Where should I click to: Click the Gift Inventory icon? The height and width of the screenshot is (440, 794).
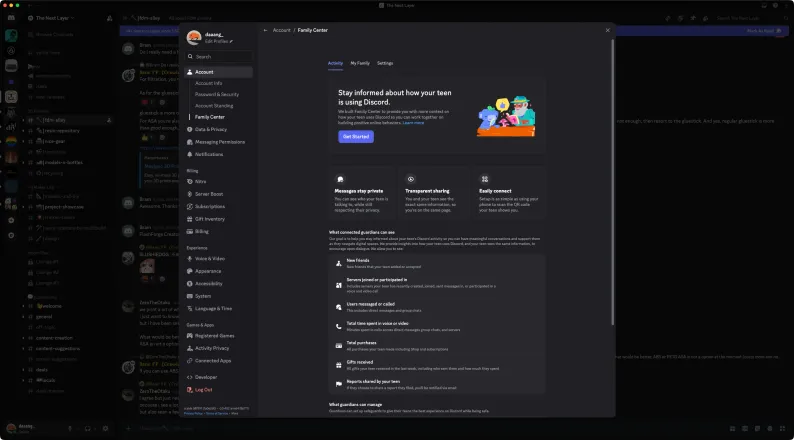click(x=189, y=219)
